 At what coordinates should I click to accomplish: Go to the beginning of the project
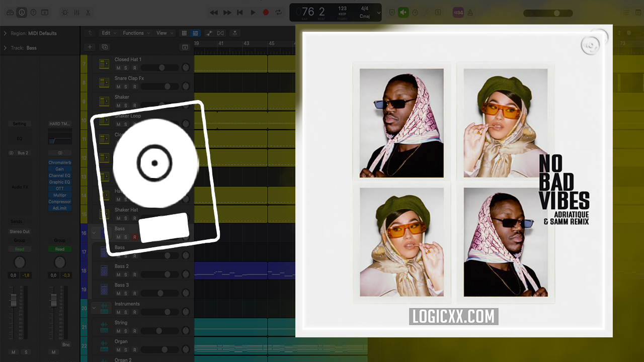click(240, 13)
